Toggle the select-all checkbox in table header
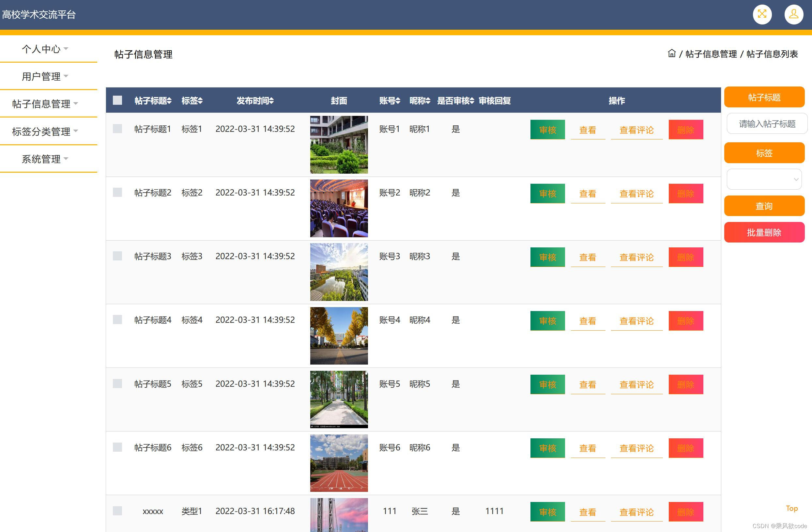This screenshot has height=532, width=812. pyautogui.click(x=117, y=100)
